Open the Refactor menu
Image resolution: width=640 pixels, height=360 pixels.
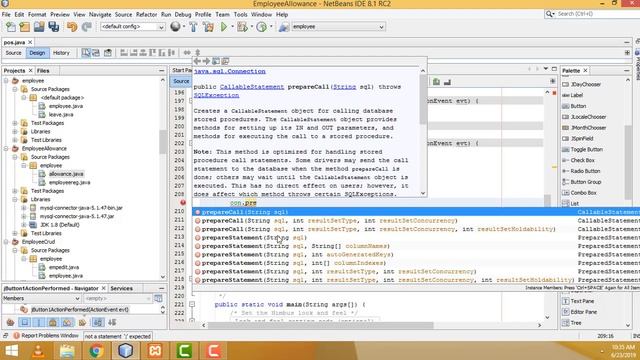[146, 14]
